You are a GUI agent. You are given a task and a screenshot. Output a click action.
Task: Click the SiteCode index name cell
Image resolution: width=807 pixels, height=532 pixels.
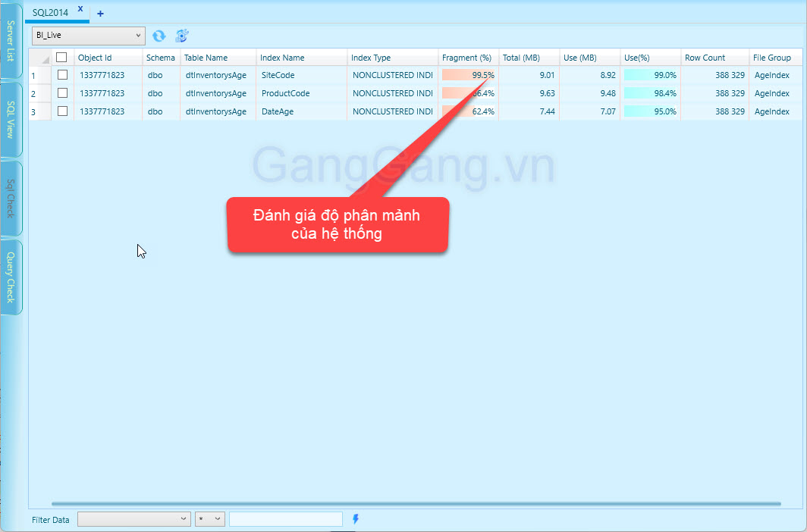tap(302, 75)
